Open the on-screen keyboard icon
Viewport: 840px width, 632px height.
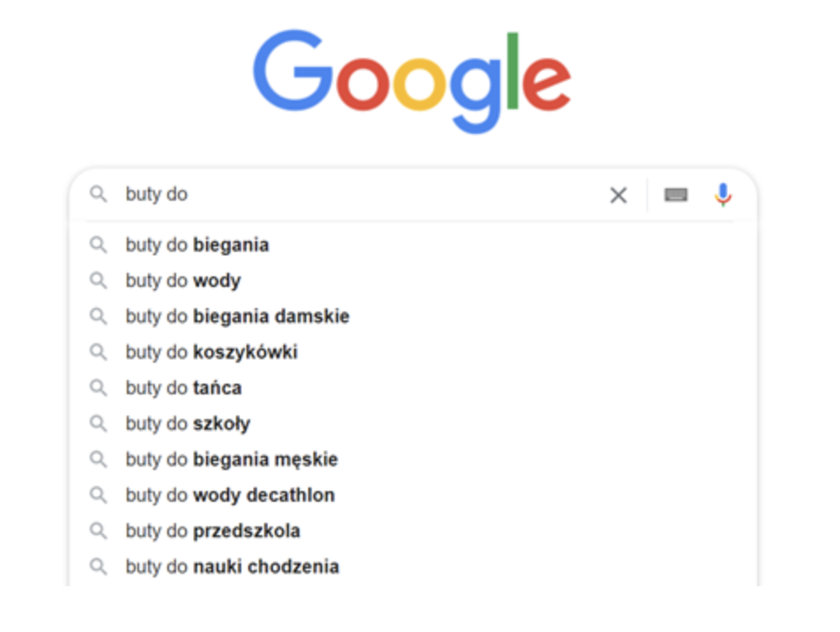[x=675, y=195]
